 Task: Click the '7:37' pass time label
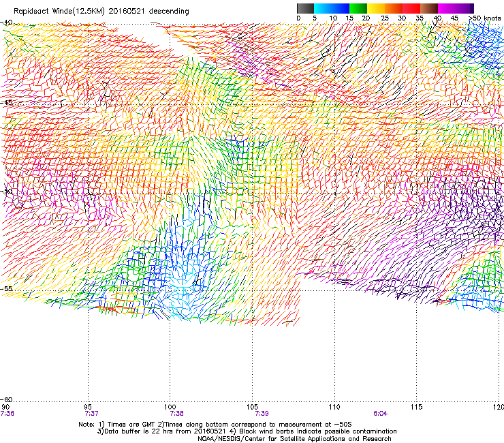(x=92, y=414)
